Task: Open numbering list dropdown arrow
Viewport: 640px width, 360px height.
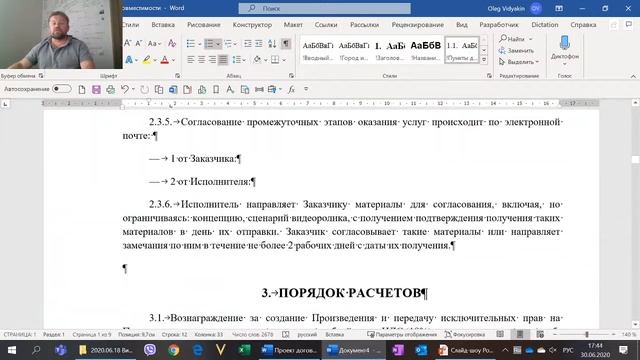Action: [x=218, y=44]
